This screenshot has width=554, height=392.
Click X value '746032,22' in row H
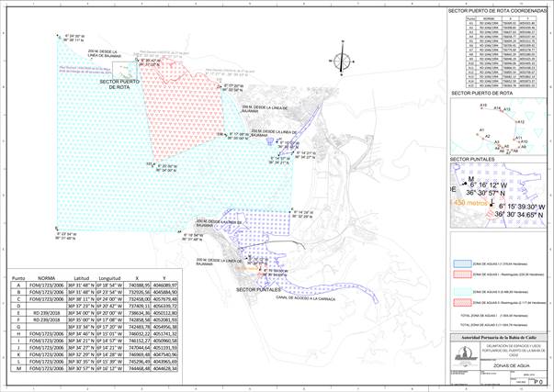tap(140, 334)
